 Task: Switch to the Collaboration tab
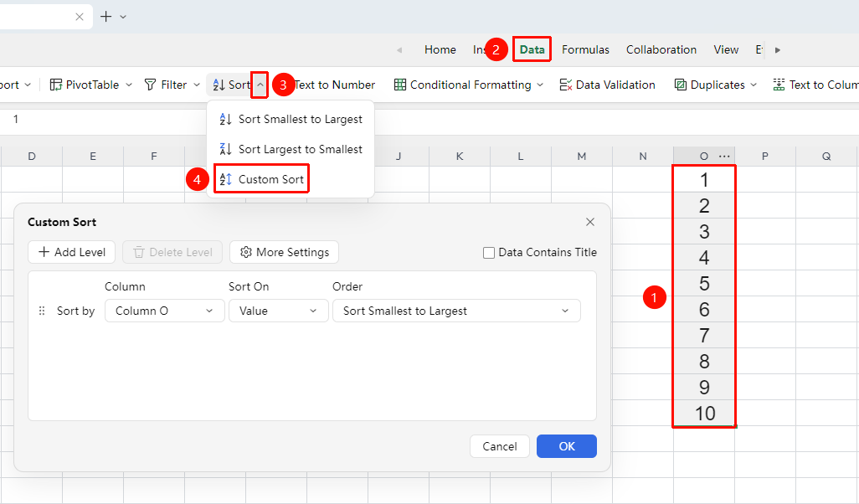(661, 50)
